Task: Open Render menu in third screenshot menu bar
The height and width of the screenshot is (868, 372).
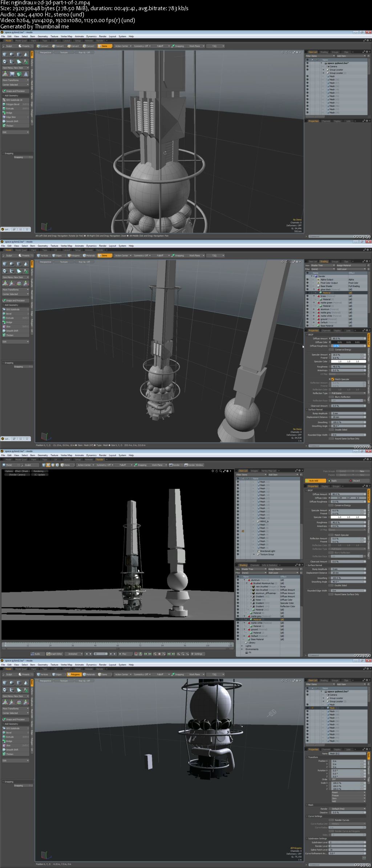Action: tap(103, 455)
